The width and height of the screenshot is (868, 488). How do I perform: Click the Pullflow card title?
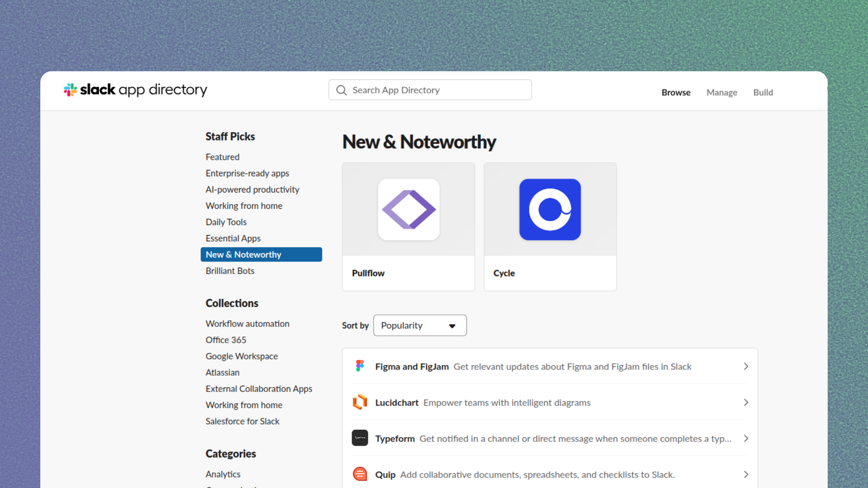(x=368, y=273)
